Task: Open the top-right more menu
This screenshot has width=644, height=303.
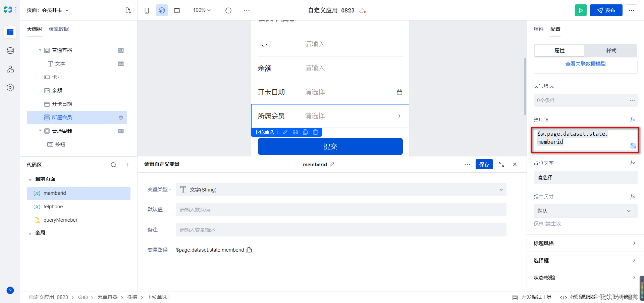Action: [631, 10]
